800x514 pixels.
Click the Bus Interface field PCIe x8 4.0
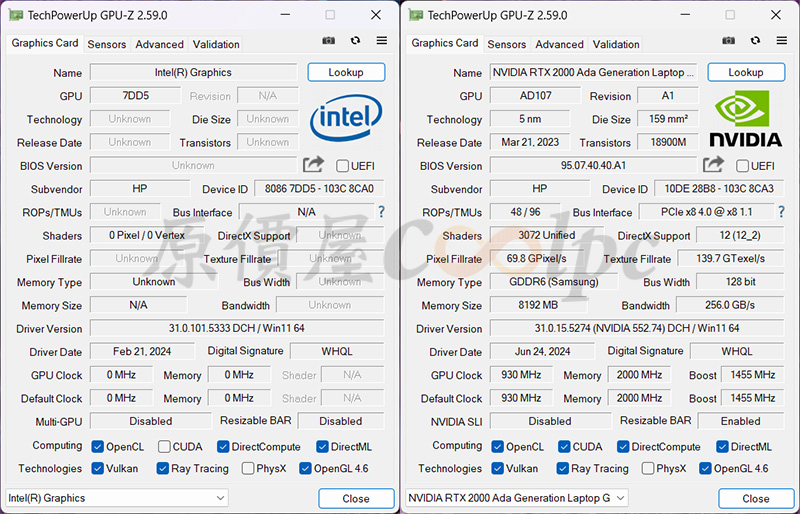tap(707, 212)
